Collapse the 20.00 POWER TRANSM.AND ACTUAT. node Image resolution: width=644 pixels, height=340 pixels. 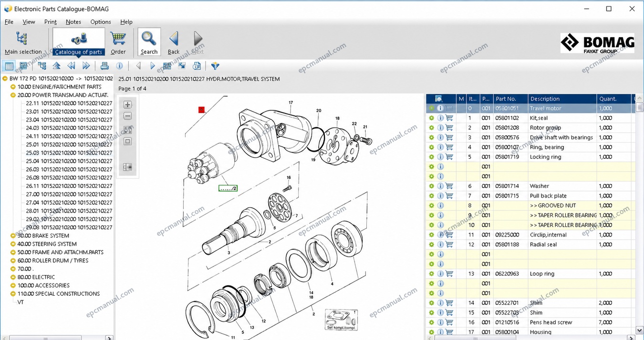(13, 95)
